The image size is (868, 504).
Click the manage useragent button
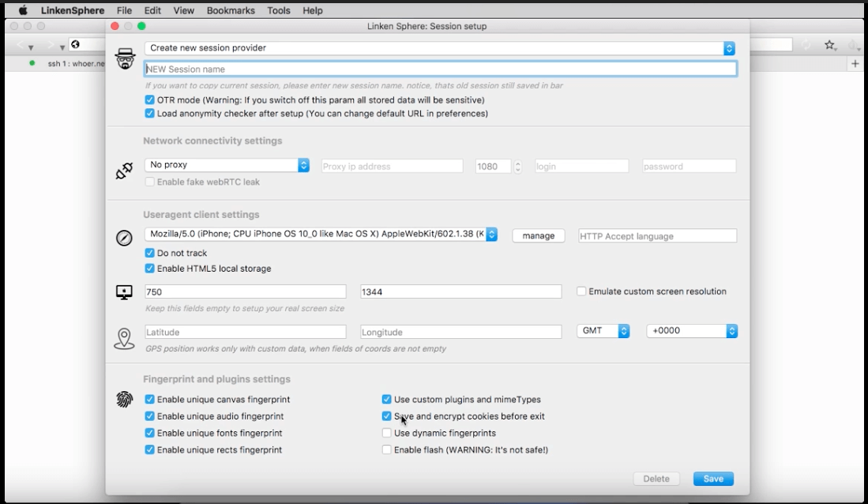[539, 235]
